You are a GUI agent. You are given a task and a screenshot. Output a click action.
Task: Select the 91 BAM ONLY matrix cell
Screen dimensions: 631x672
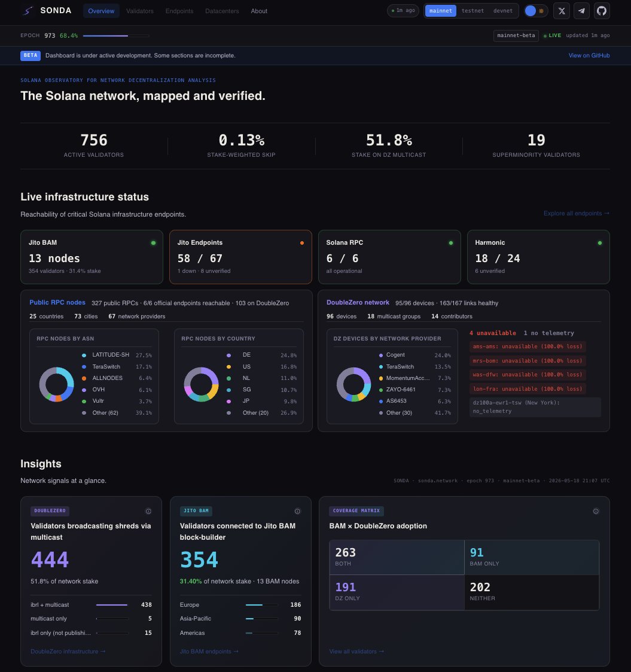tap(532, 557)
